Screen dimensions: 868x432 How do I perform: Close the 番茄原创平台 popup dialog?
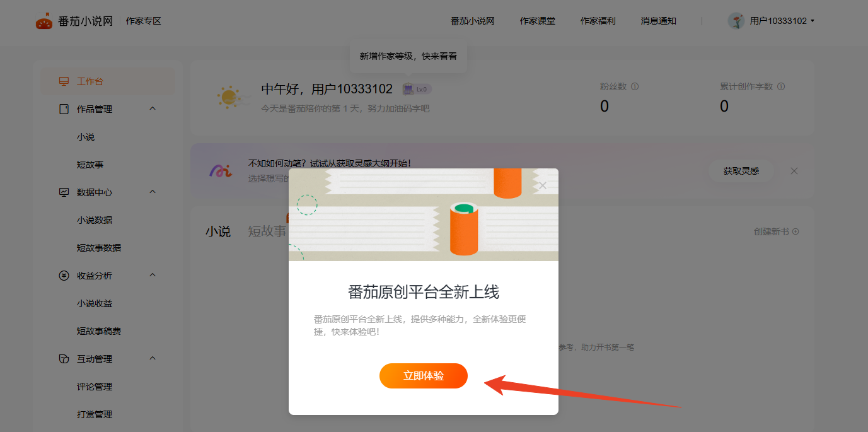[x=543, y=185]
